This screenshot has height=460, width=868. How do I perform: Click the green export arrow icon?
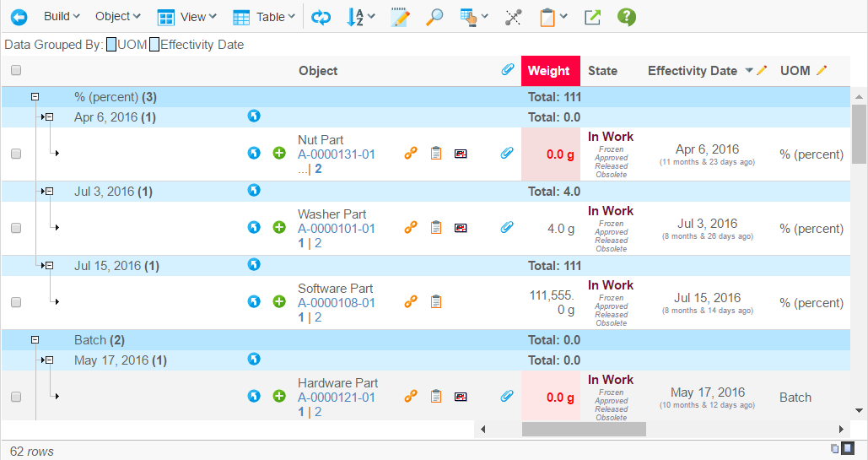click(x=592, y=17)
